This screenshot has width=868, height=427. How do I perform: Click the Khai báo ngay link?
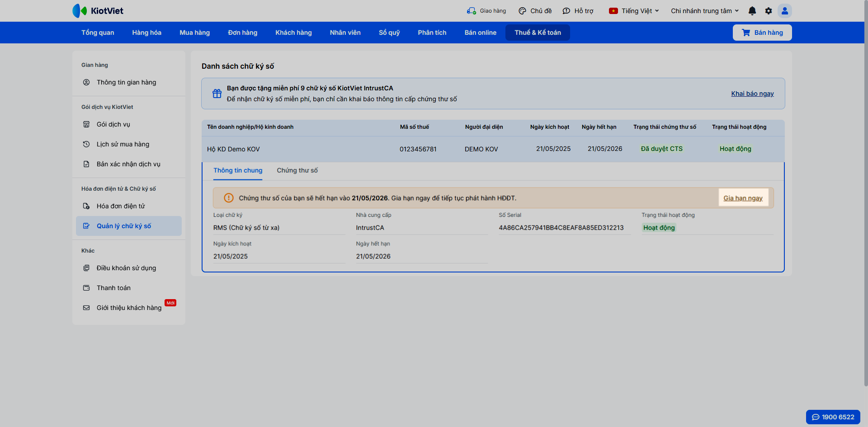click(x=753, y=94)
